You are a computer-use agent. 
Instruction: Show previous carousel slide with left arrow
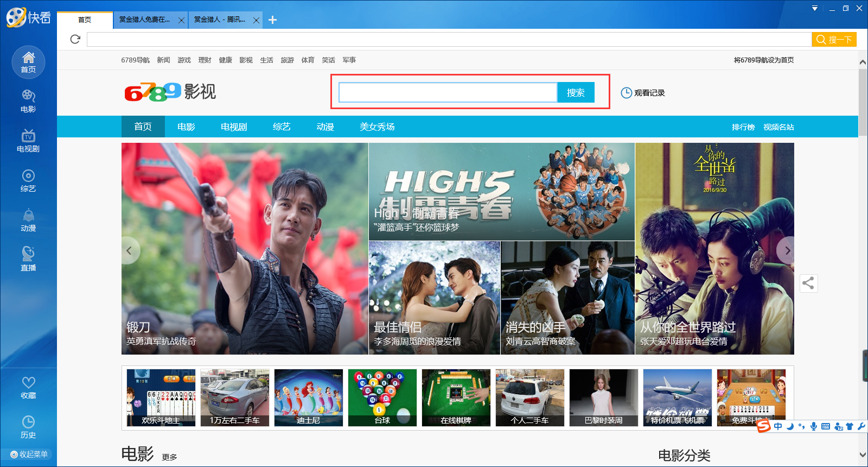[x=129, y=250]
